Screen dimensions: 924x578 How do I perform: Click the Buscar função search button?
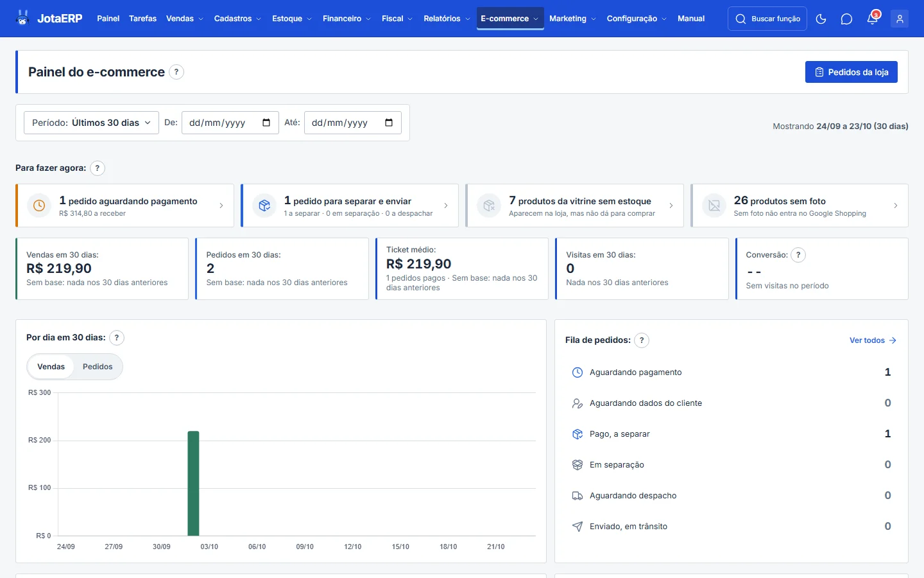point(767,19)
